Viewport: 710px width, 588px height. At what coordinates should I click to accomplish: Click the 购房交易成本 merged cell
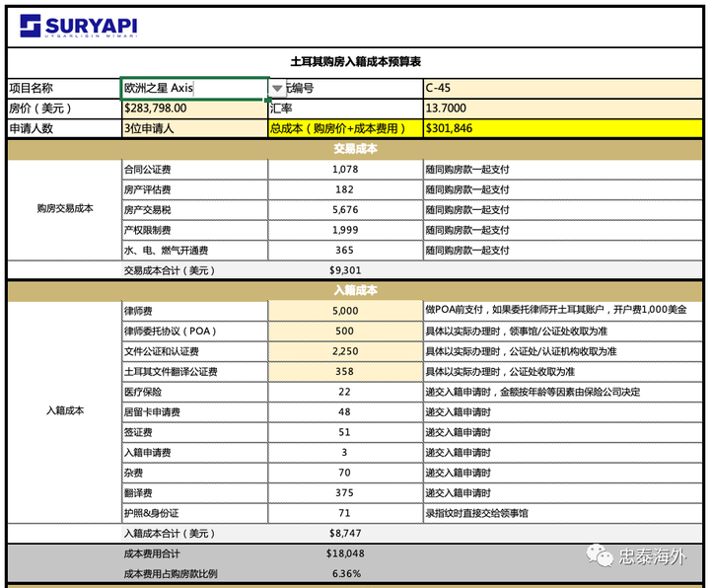pos(65,209)
